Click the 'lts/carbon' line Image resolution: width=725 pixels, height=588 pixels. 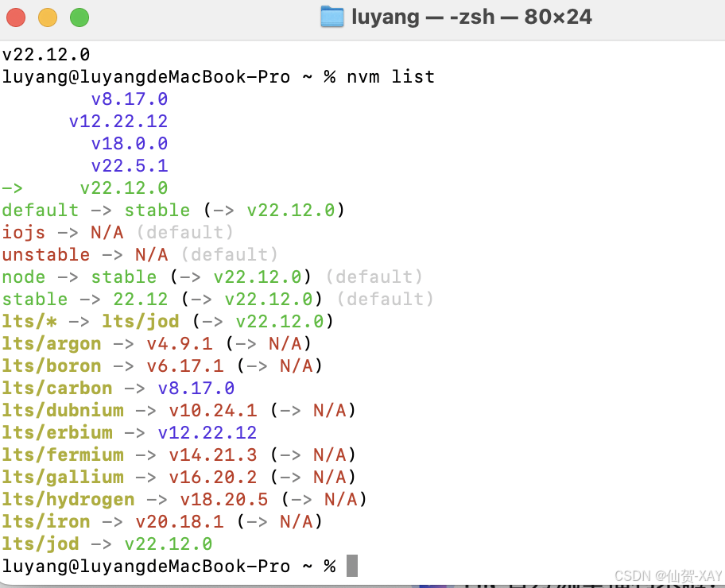[118, 388]
